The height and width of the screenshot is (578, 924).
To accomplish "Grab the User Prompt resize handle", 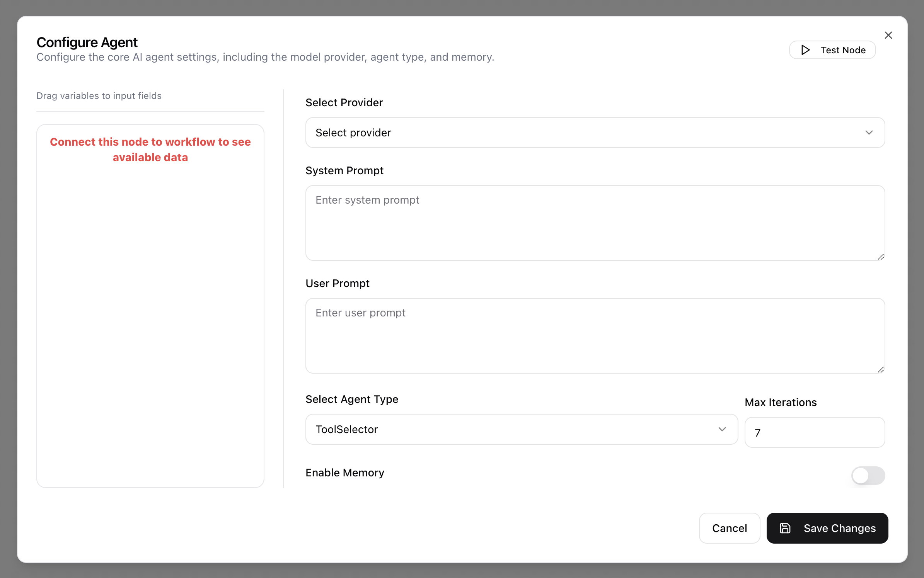I will tap(881, 369).
